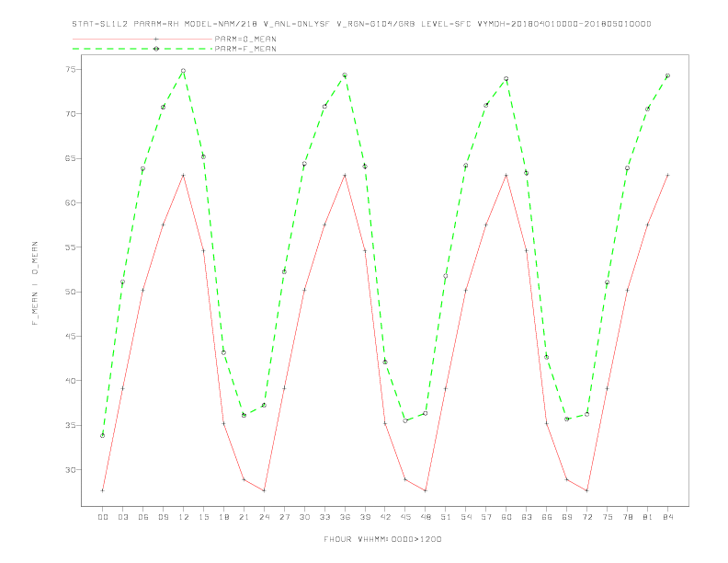Click x-axis tick label 51

[x=446, y=517]
